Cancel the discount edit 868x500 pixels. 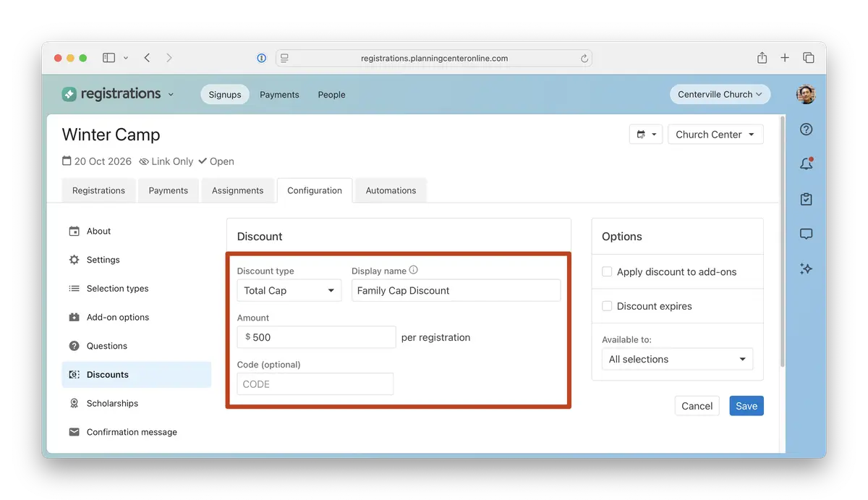[x=697, y=406]
